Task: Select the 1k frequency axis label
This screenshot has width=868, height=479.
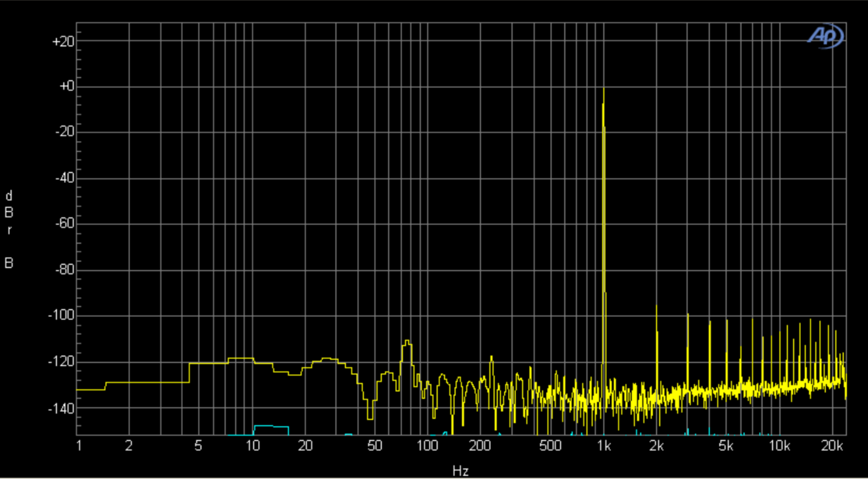Action: tap(604, 446)
